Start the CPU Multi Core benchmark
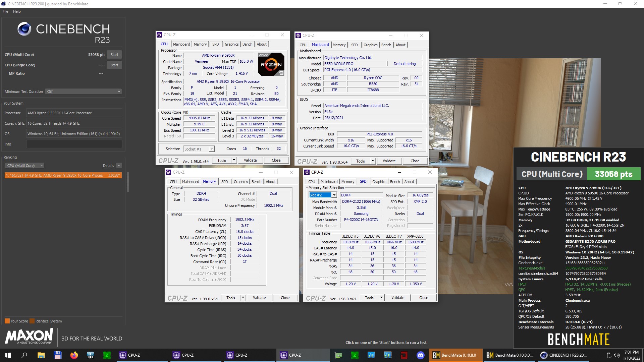The height and width of the screenshot is (362, 644). tap(114, 54)
